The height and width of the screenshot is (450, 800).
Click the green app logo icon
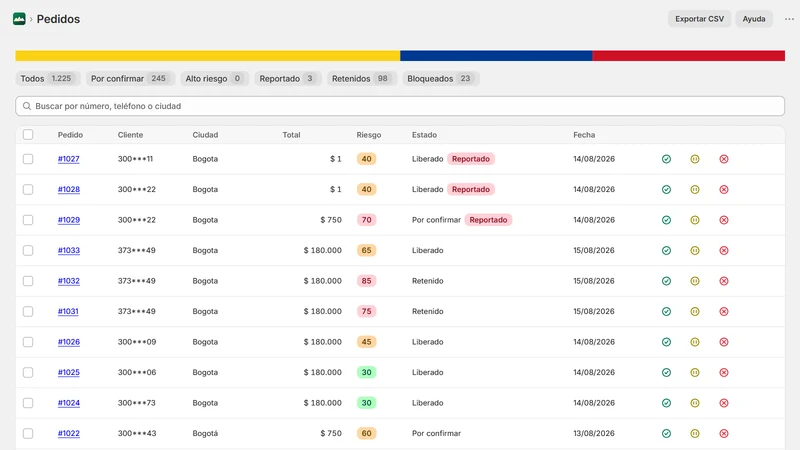point(19,19)
